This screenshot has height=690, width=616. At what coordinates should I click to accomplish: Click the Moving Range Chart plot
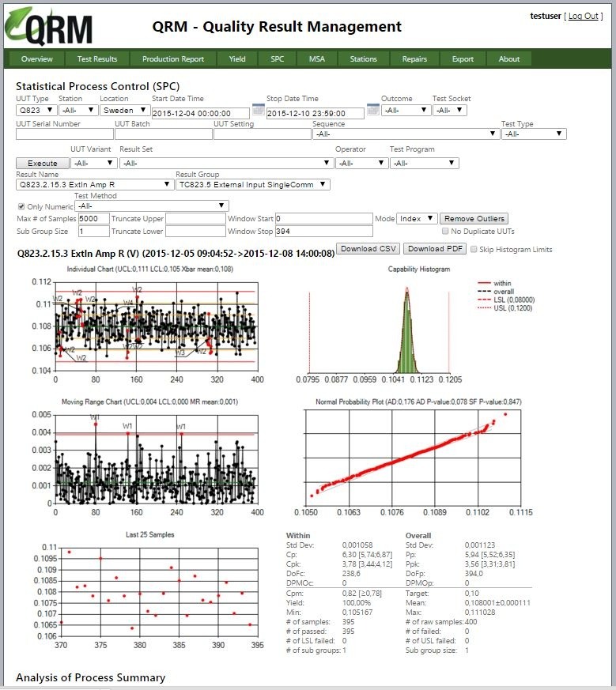[x=157, y=459]
